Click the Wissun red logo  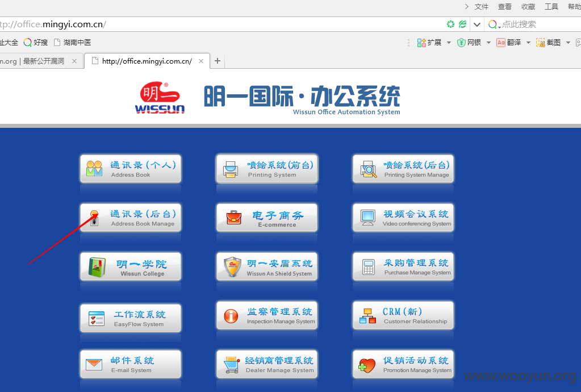click(160, 98)
